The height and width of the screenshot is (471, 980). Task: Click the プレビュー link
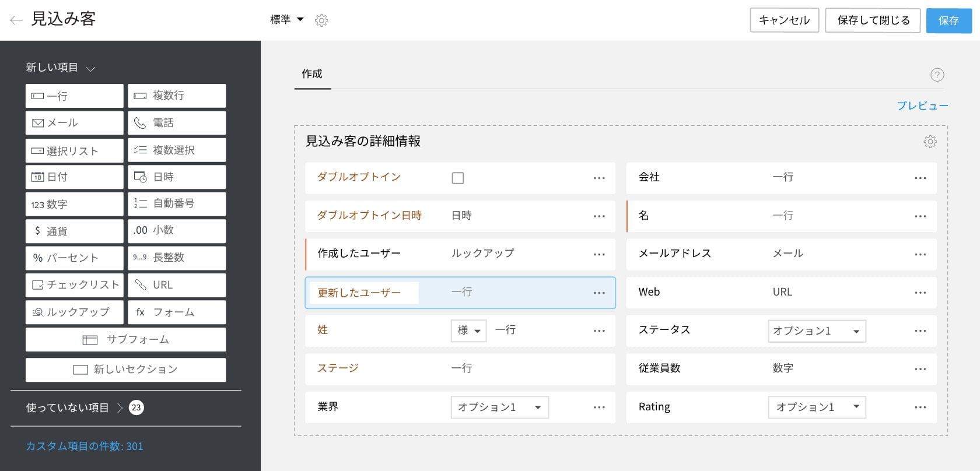coord(922,106)
